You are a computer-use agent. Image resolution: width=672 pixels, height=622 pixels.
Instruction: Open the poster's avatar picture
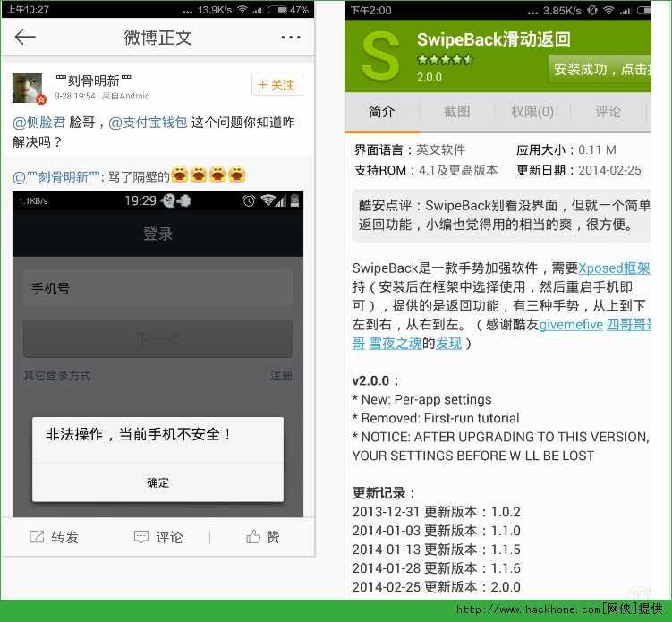[28, 89]
